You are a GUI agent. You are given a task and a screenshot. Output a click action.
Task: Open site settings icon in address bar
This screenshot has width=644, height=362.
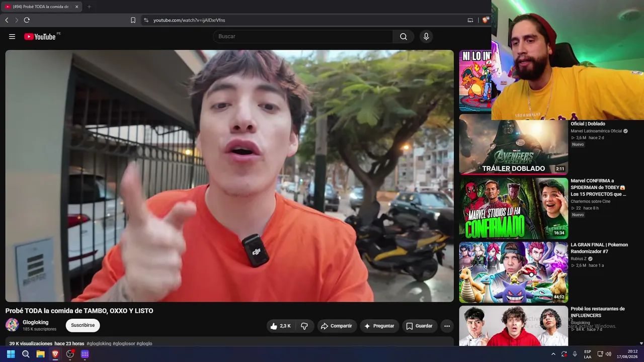146,20
